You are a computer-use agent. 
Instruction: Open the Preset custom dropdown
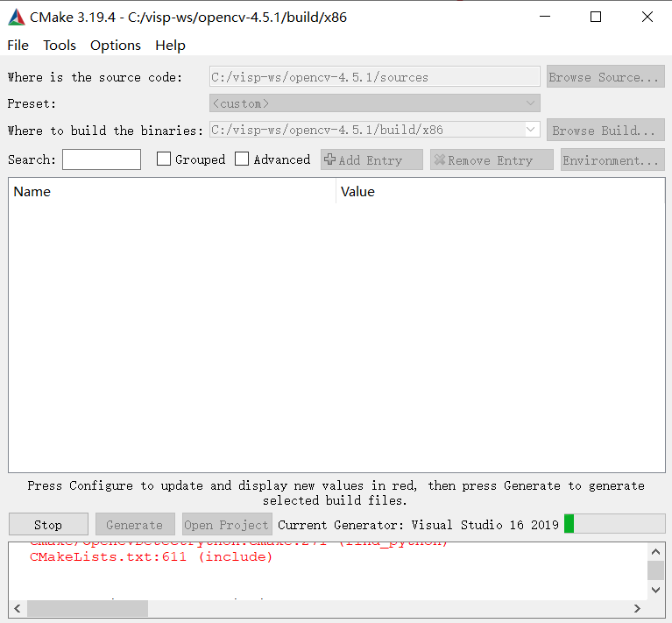pos(375,103)
